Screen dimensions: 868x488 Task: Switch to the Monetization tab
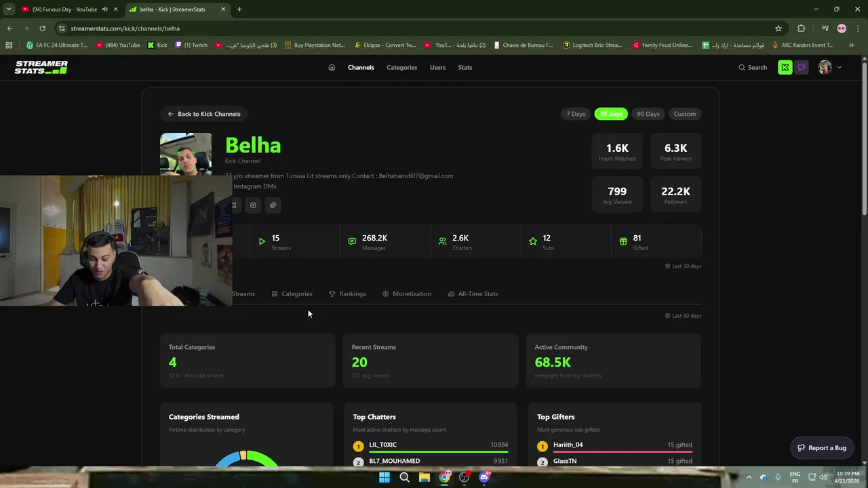point(407,293)
